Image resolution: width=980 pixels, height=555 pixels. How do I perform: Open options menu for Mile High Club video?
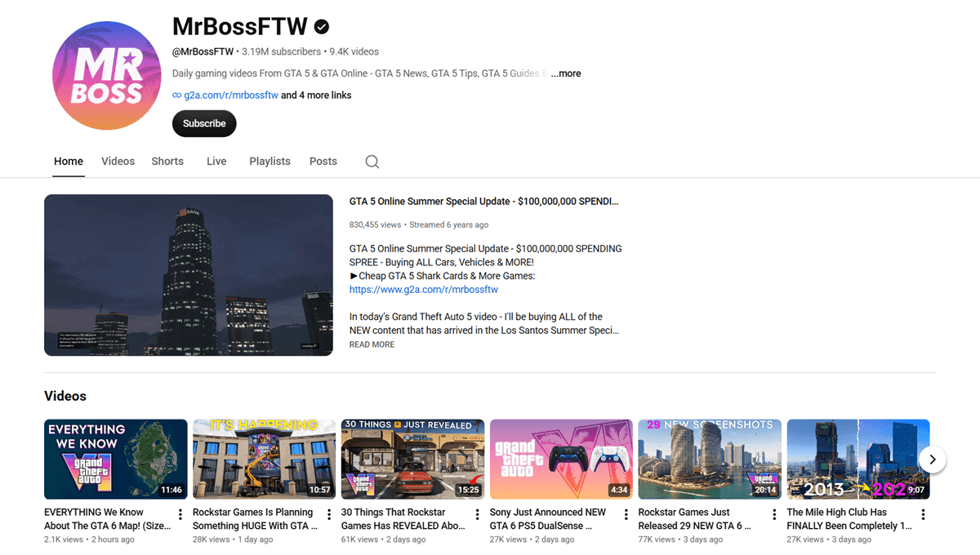(924, 515)
